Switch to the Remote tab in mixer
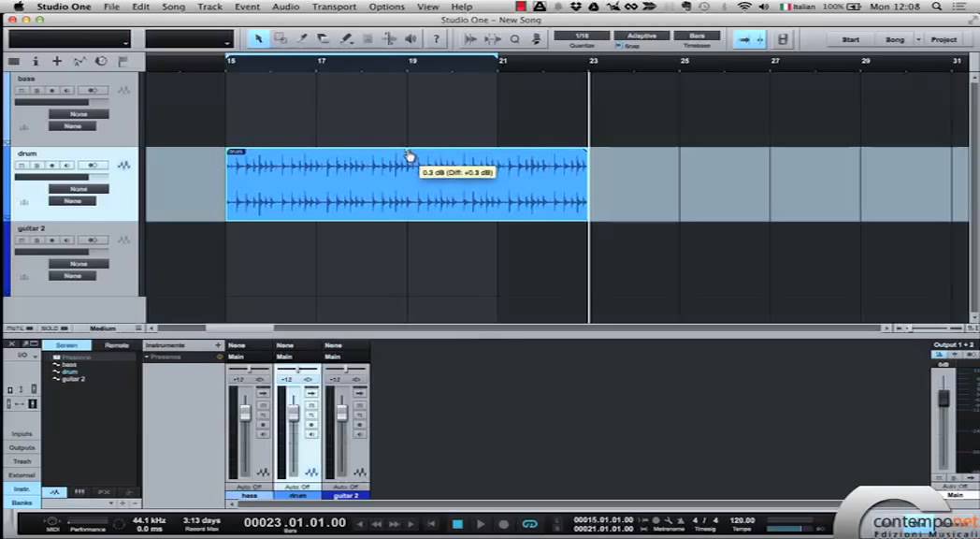 [116, 345]
